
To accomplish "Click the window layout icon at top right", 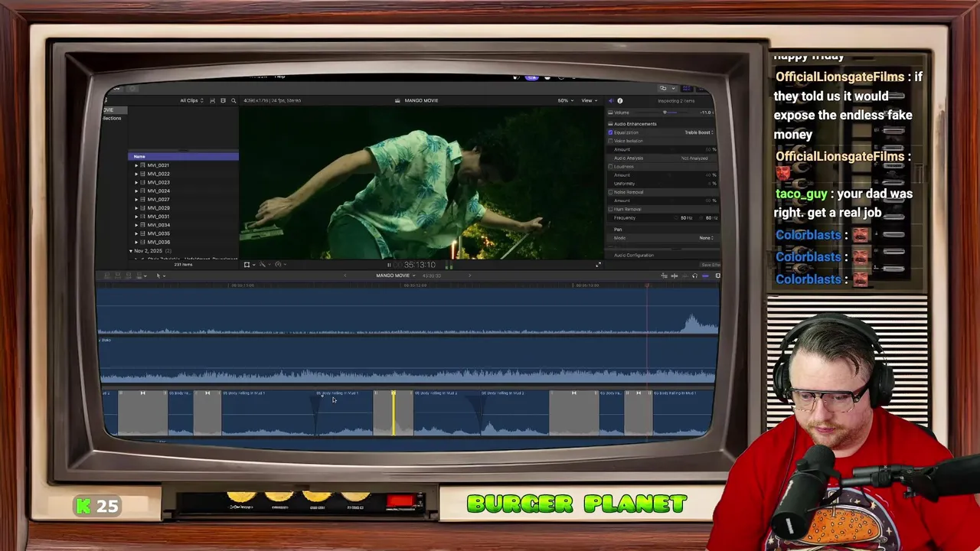I will tap(663, 88).
